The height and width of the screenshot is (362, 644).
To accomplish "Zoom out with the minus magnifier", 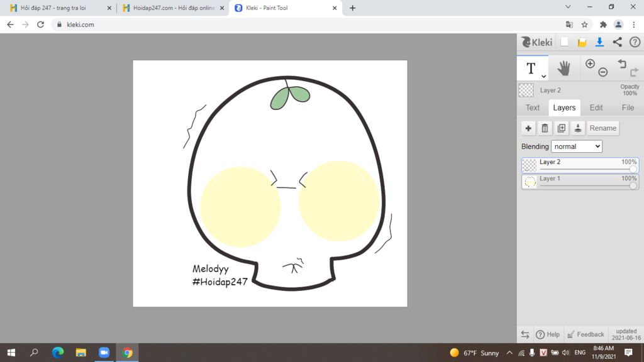I will pos(603,72).
